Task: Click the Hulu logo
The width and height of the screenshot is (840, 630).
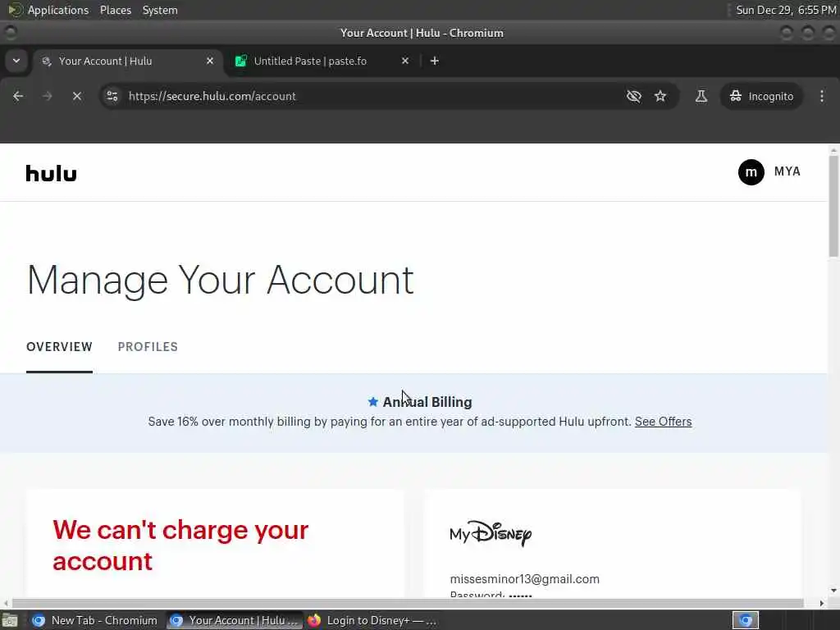Action: pos(52,174)
